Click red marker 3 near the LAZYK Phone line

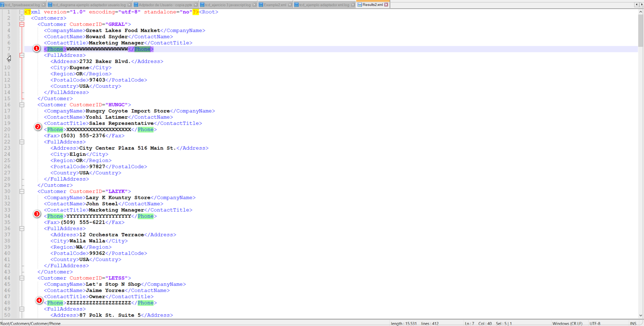37,214
